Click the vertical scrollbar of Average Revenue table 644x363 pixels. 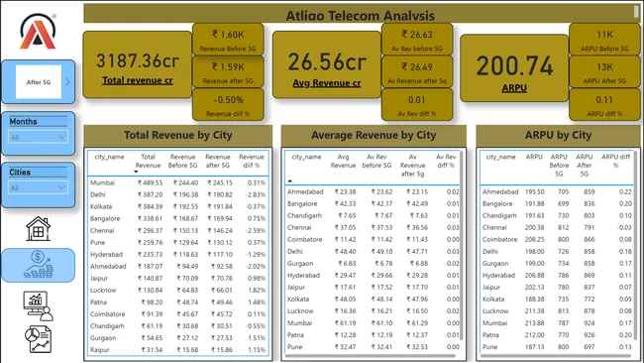click(x=462, y=245)
